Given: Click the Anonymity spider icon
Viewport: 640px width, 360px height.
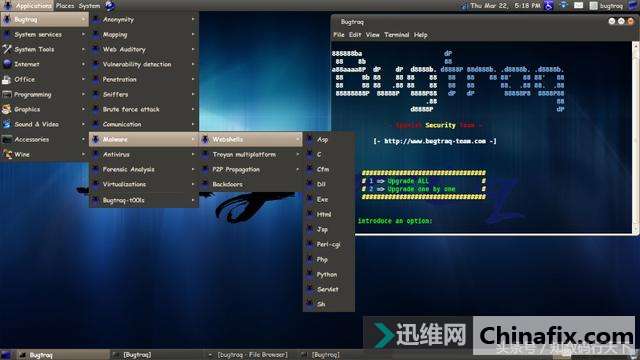Looking at the screenshot, I should pyautogui.click(x=96, y=19).
